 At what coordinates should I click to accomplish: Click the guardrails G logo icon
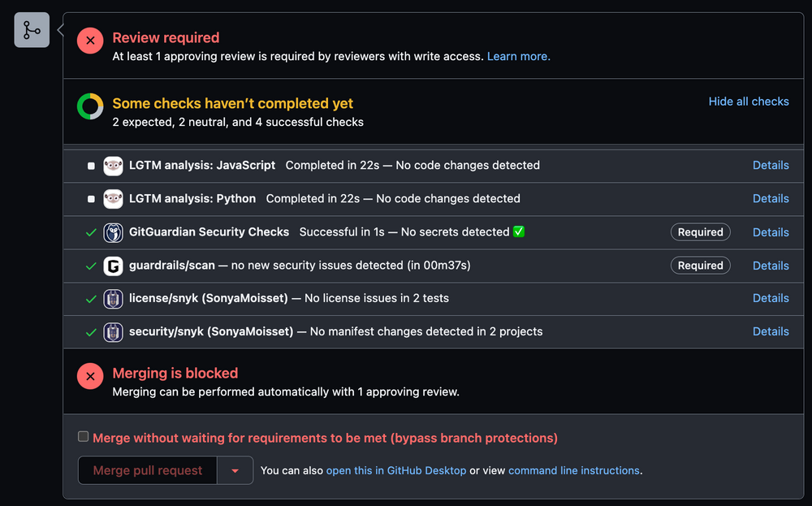114,265
